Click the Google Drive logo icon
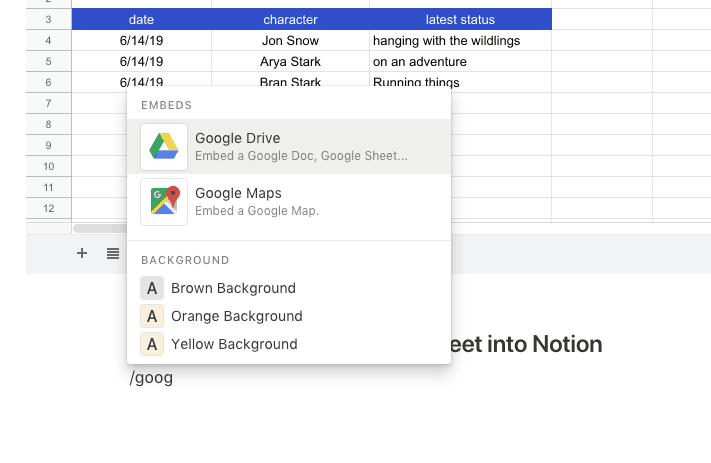The width and height of the screenshot is (711, 463). coord(164,146)
